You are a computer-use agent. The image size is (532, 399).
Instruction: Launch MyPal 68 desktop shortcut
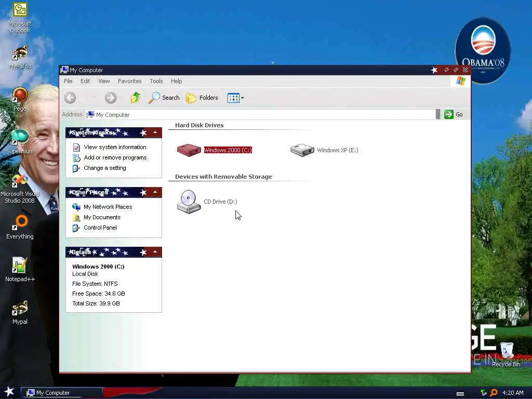[x=20, y=57]
